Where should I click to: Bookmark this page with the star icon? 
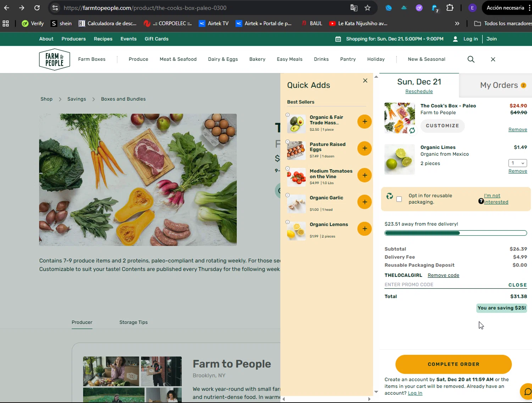pyautogui.click(x=367, y=8)
